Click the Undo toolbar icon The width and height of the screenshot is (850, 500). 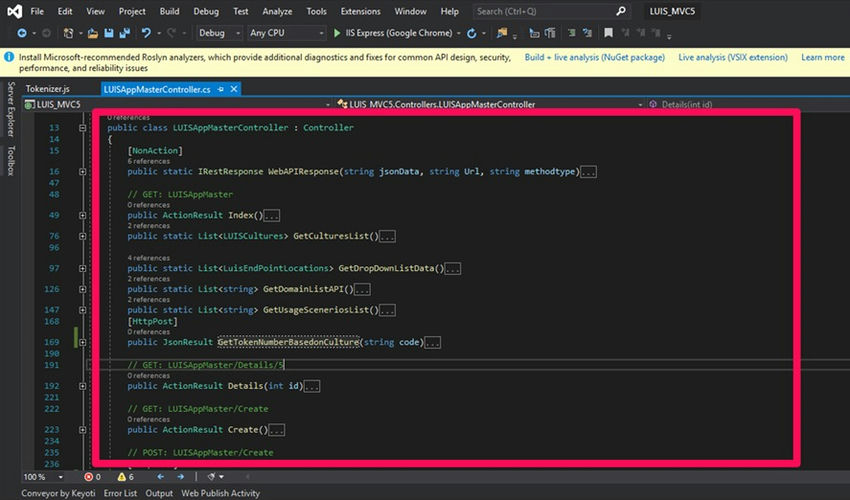tap(147, 33)
